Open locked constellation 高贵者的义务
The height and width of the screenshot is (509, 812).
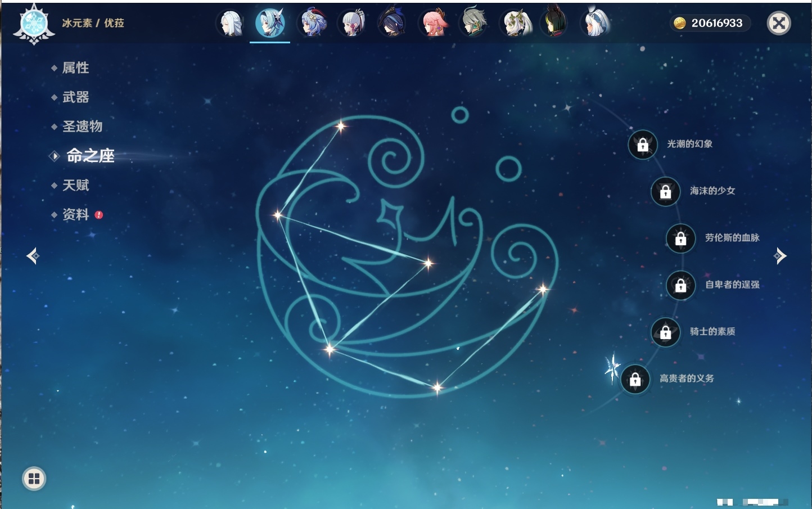[635, 379]
